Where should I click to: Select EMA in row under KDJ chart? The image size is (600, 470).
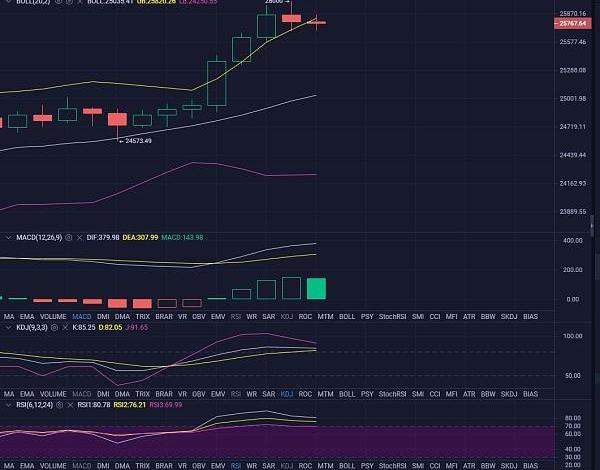click(x=26, y=395)
